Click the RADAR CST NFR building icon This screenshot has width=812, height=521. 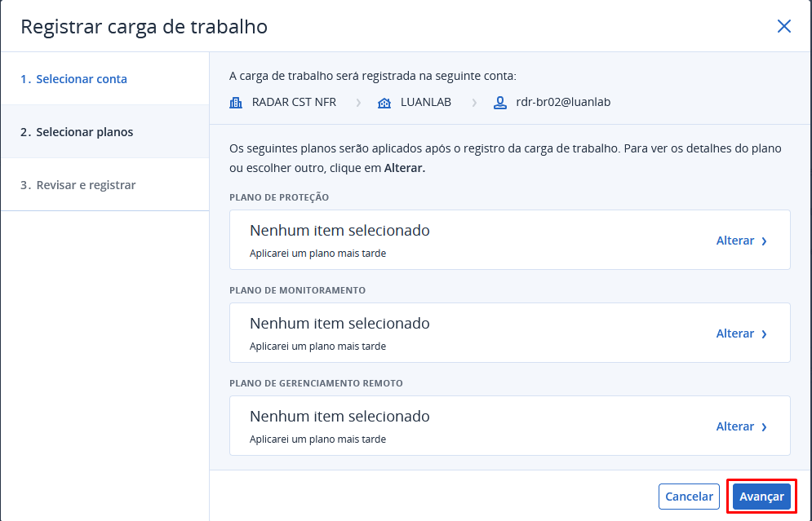click(x=237, y=103)
